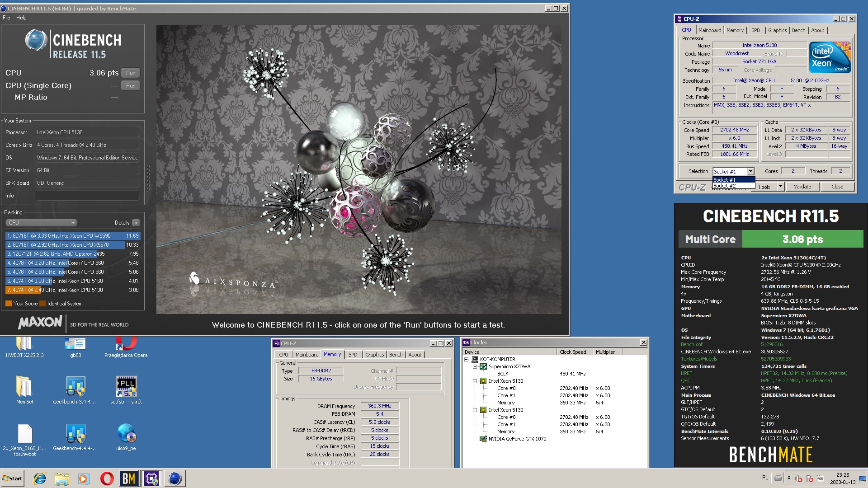Click the Close button in CPU-Z
This screenshot has width=868, height=488.
coord(837,187)
